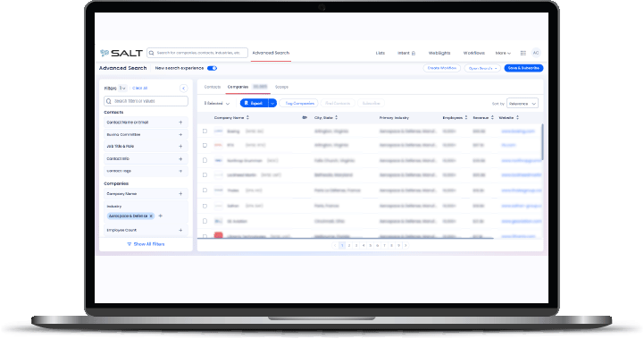Check the Safran row checkbox
644x339 pixels.
click(x=205, y=206)
